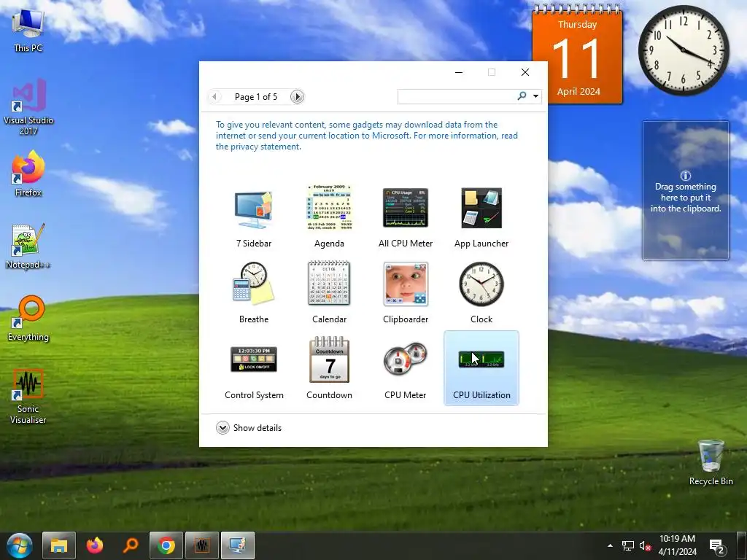Image resolution: width=747 pixels, height=560 pixels.
Task: Show hidden tray icons arrow
Action: pos(610,545)
